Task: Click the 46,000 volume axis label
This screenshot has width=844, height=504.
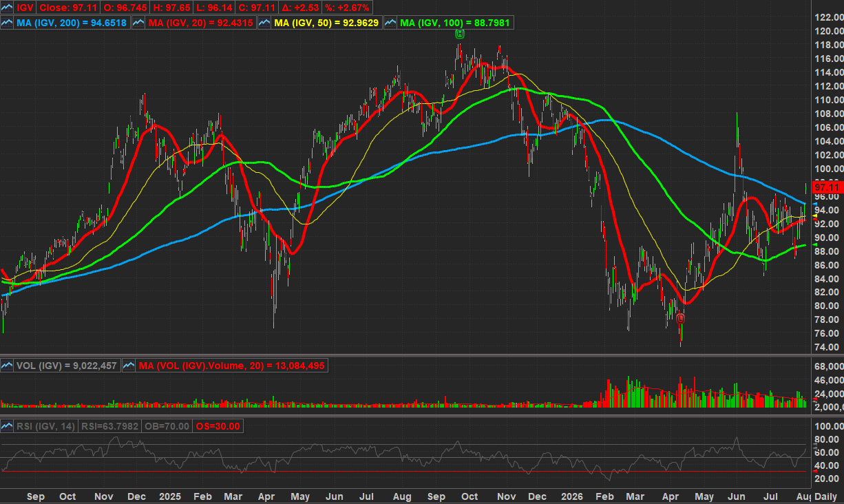Action: (x=828, y=380)
